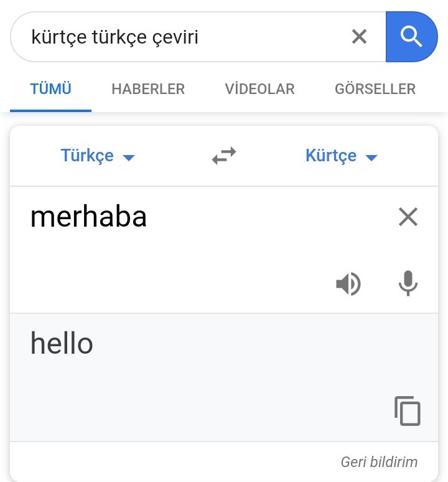The height and width of the screenshot is (482, 448).
Task: Click the arrow next to Türkçe
Action: click(129, 158)
